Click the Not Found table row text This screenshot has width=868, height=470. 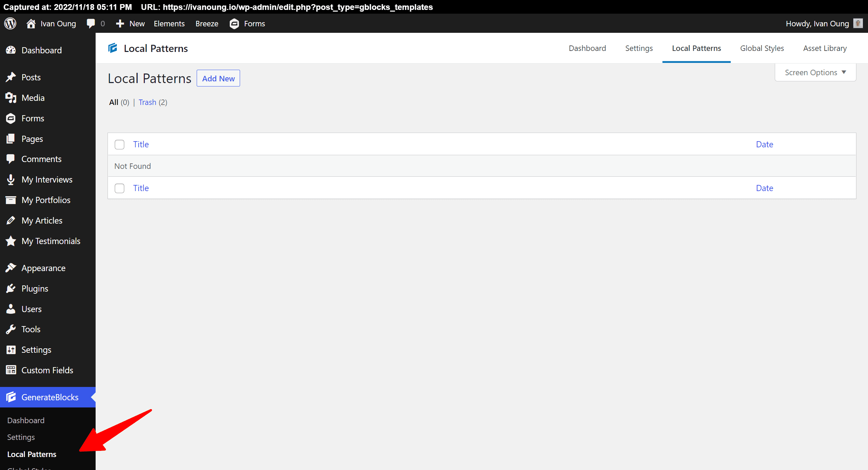(x=132, y=166)
